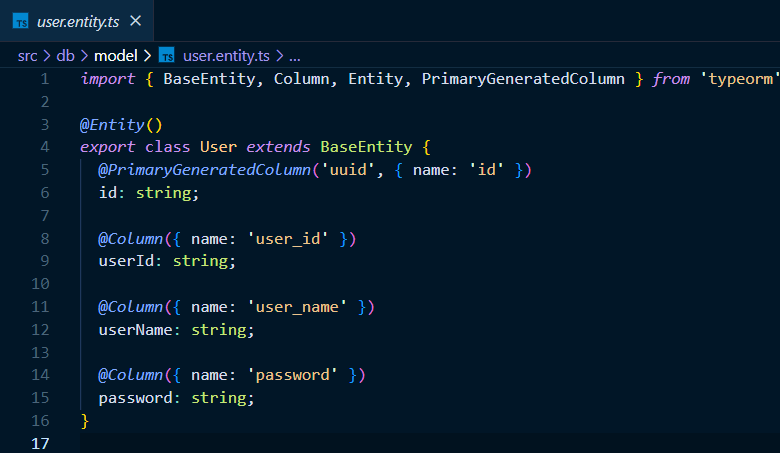The image size is (780, 453).
Task: Click the @Column decorator on line 11
Action: pyautogui.click(x=130, y=307)
